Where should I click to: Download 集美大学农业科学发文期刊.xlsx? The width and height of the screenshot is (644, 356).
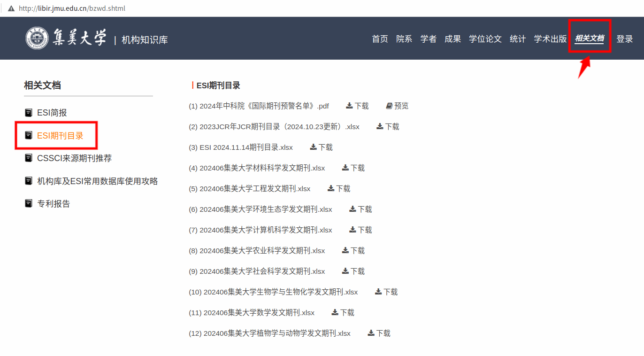(353, 251)
